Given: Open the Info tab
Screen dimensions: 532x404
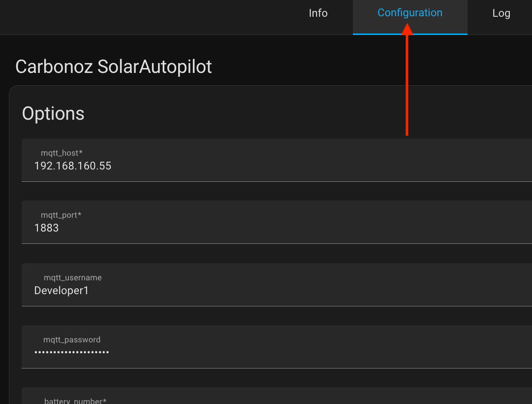Looking at the screenshot, I should point(318,13).
